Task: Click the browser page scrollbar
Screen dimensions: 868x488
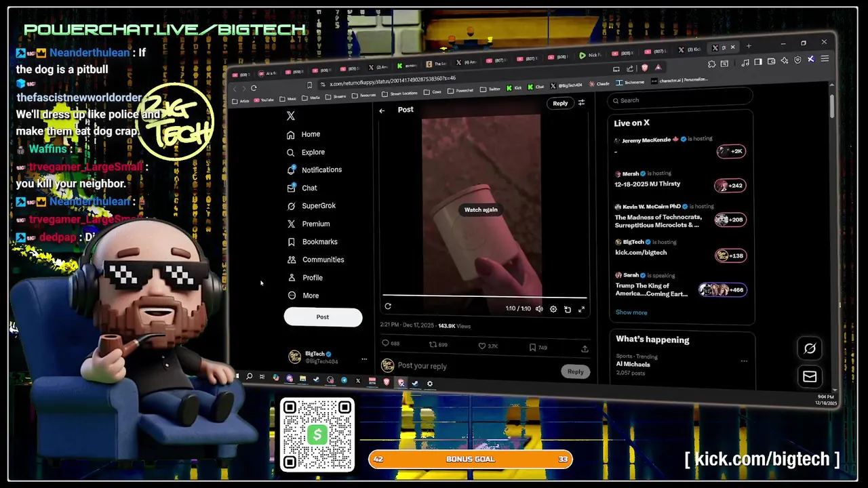Action: click(831, 106)
